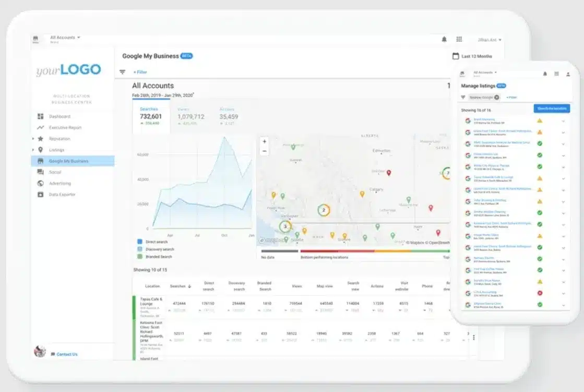Image resolution: width=584 pixels, height=392 pixels.
Task: Select the Dashboard icon in the sidebar
Action: click(x=40, y=116)
